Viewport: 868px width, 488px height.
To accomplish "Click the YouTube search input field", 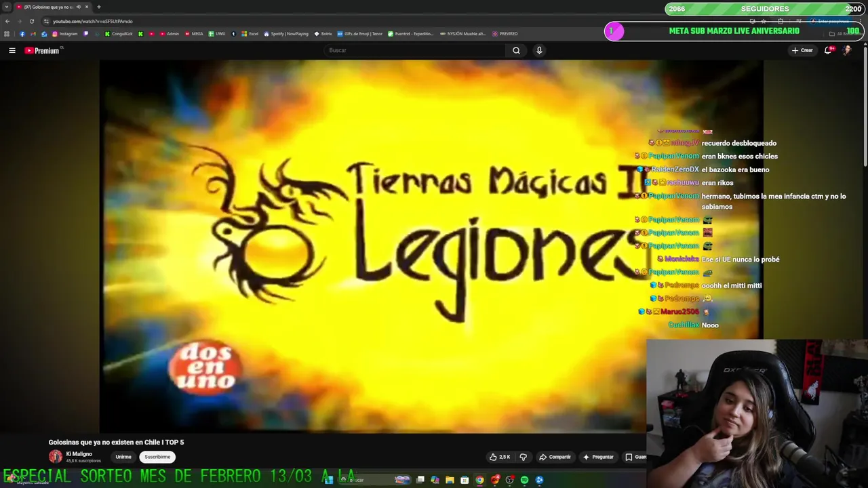I will (x=415, y=50).
